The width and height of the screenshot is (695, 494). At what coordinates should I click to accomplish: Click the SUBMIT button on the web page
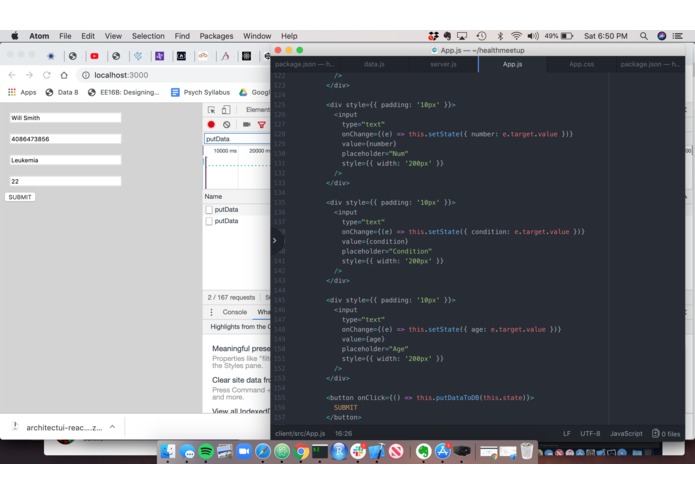pyautogui.click(x=20, y=197)
